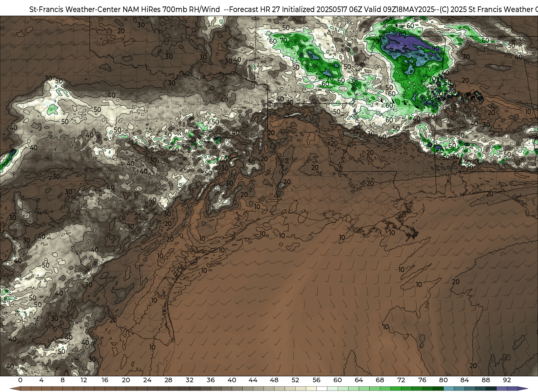538x392 pixels.
Task: Select the colorbar tick label '72'
Action: 401,380
